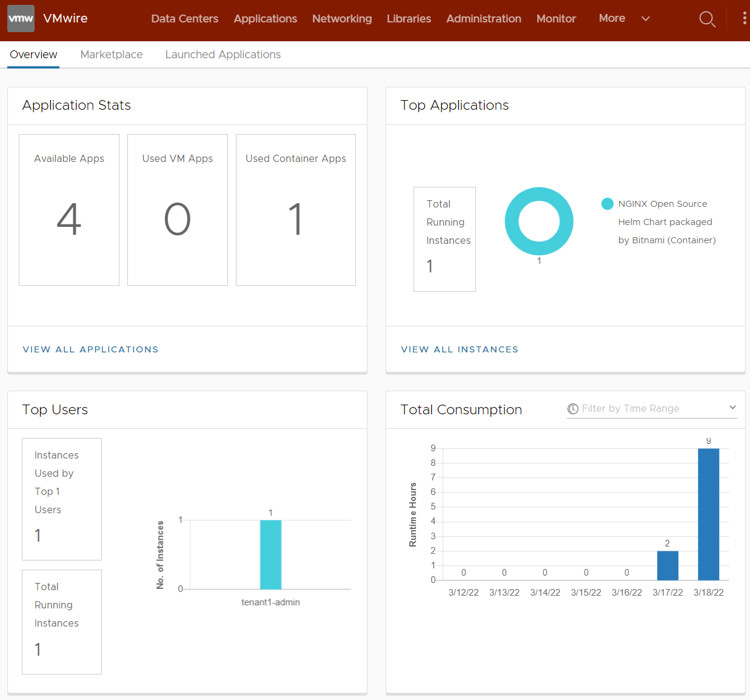Click the NGINX cyan legend dot
Screen dimensions: 750x700
[x=607, y=204]
